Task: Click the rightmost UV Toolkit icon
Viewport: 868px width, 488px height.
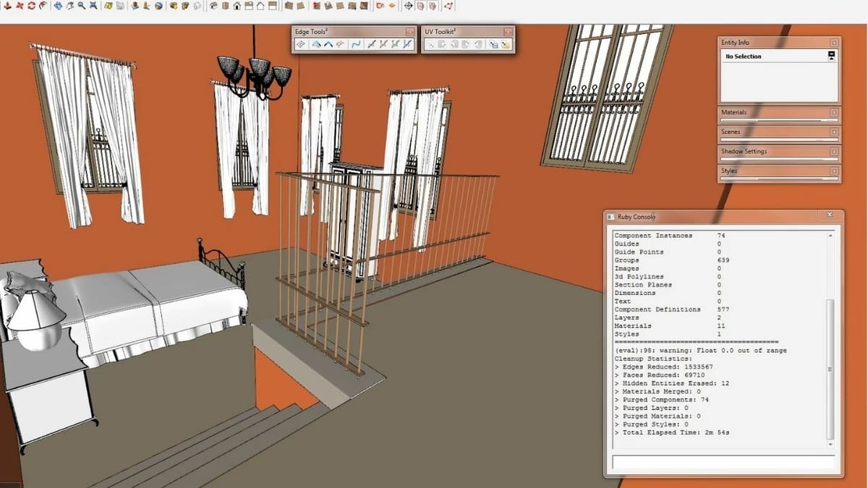Action: [506, 44]
